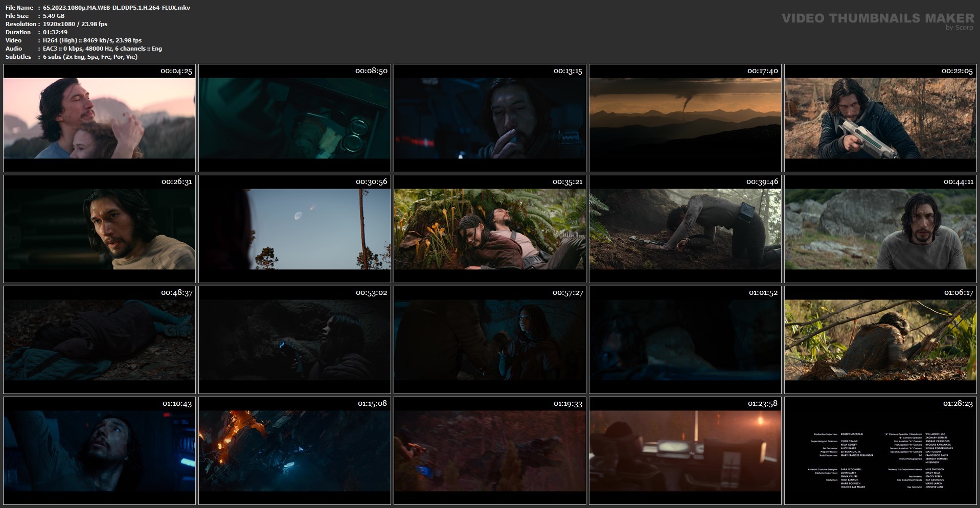The height and width of the screenshot is (508, 980).
Task: Click the timestamp 01:06:17 label
Action: [959, 293]
